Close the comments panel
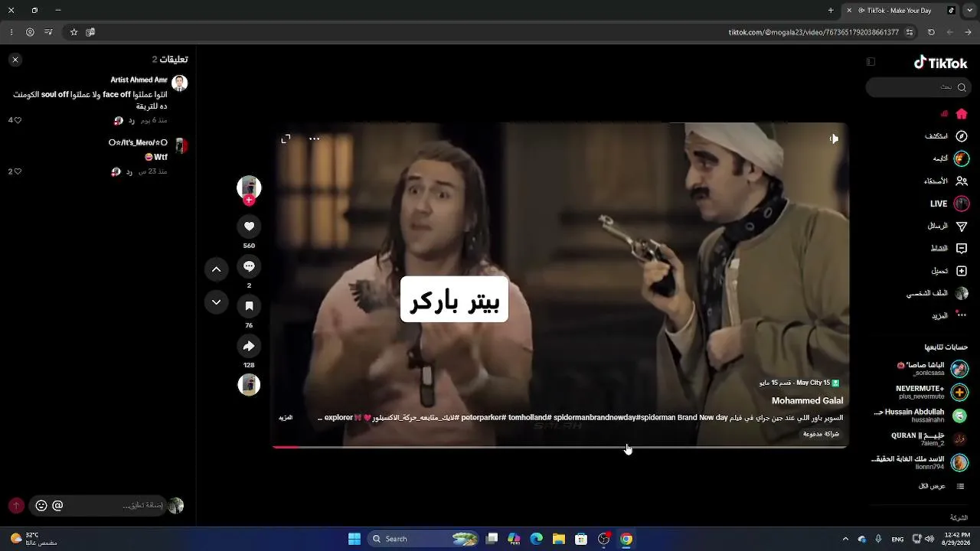The image size is (980, 551). coord(15,60)
